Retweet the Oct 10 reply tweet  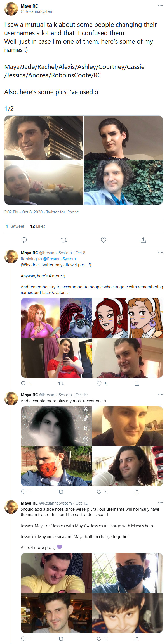pos(61,492)
